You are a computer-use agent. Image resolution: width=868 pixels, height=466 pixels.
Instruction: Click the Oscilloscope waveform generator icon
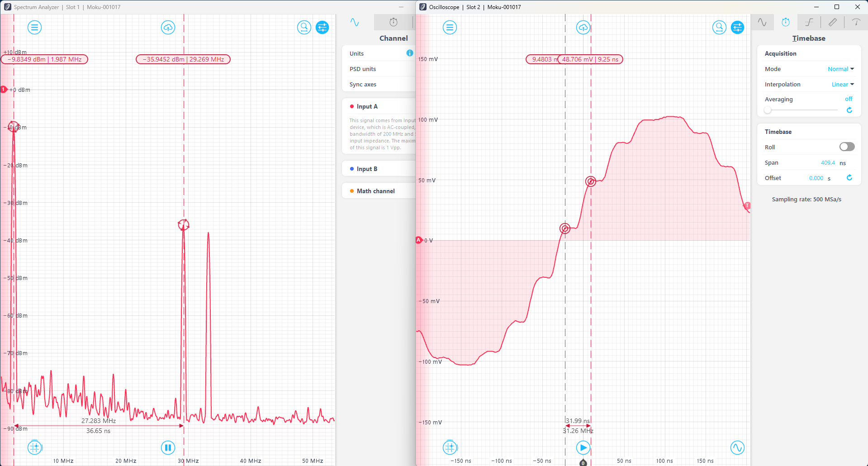pos(737,447)
